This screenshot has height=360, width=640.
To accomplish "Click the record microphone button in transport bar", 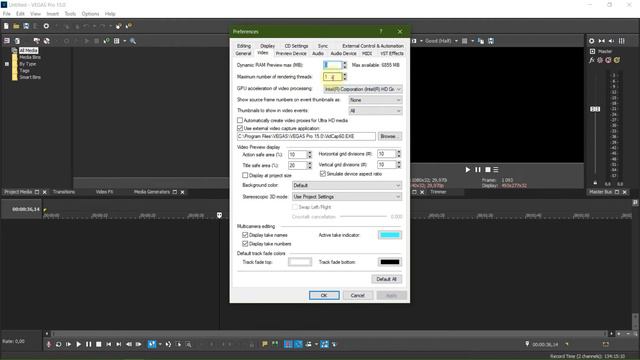I will (x=49, y=344).
